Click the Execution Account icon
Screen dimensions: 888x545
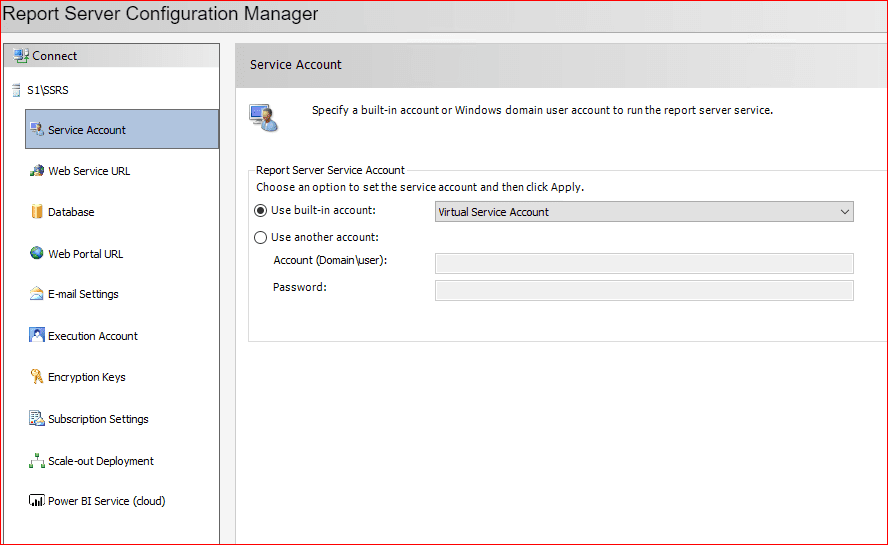click(37, 336)
